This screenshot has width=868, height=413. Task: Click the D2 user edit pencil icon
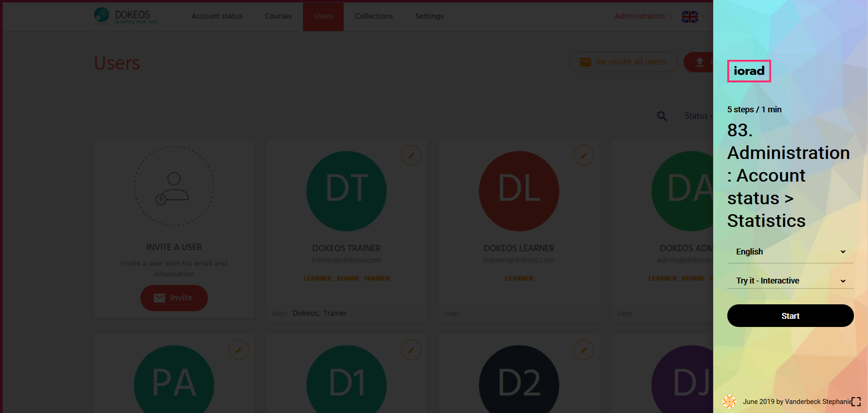583,350
